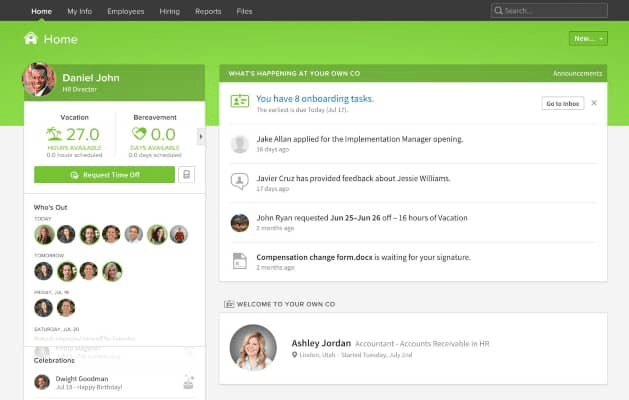Expand more time off categories arrow

[x=201, y=136]
